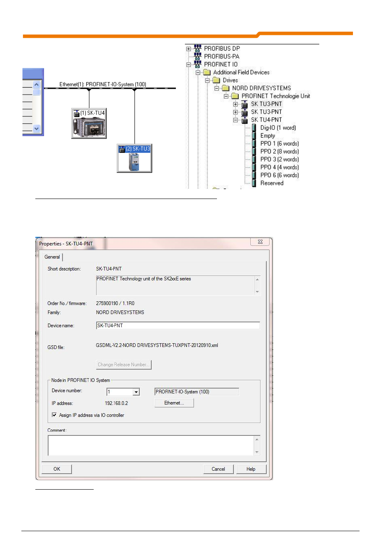The width and height of the screenshot is (392, 555).
Task: Click the PROFINET-IO-System (100) field
Action: click(197, 392)
